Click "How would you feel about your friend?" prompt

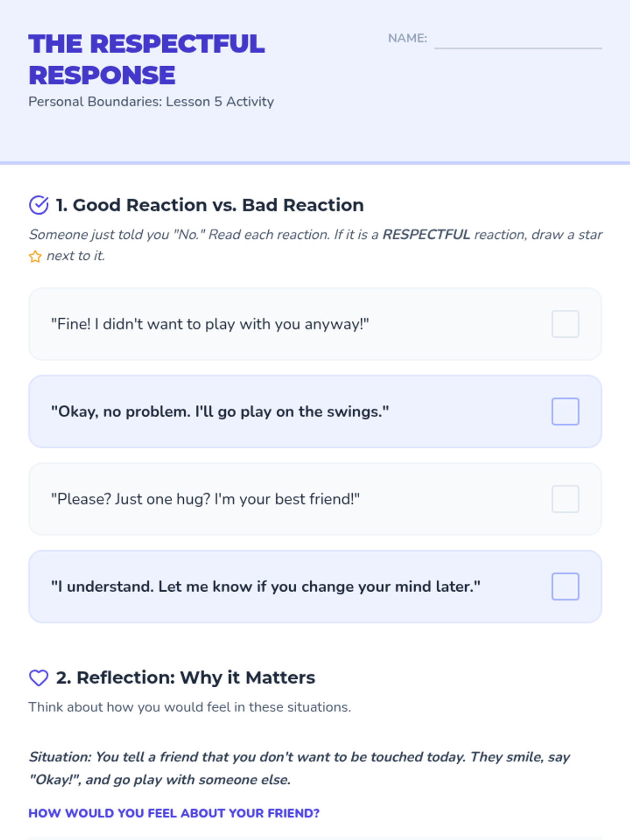tap(174, 813)
